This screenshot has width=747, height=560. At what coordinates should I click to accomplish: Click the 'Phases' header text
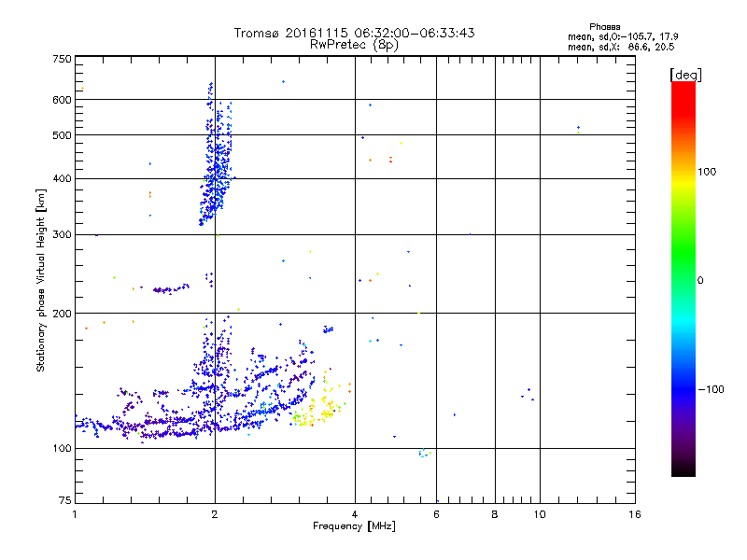coord(604,27)
